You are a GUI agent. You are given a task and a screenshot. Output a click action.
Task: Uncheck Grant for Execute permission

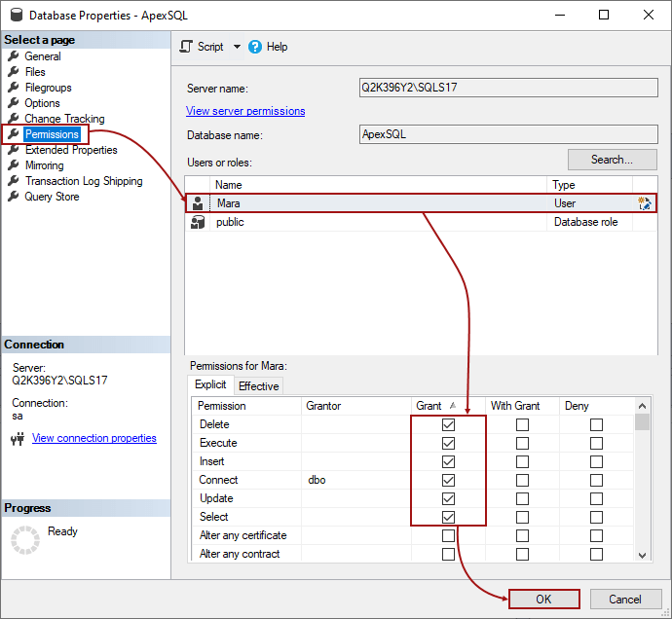(x=448, y=443)
